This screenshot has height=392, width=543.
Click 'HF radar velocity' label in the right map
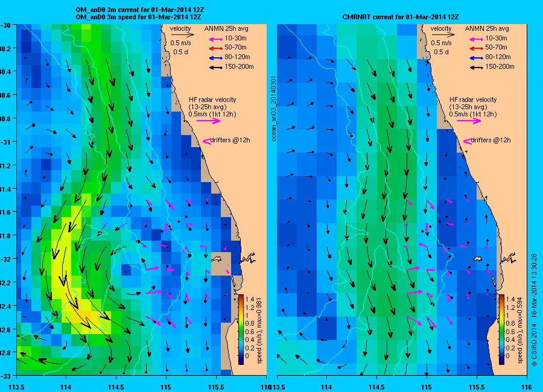(473, 100)
